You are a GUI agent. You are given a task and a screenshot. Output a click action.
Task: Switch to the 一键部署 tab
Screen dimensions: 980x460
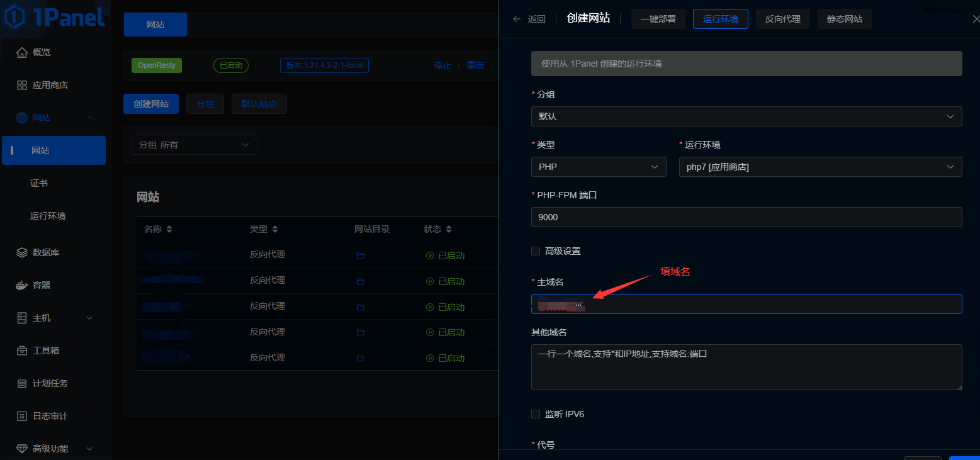658,19
